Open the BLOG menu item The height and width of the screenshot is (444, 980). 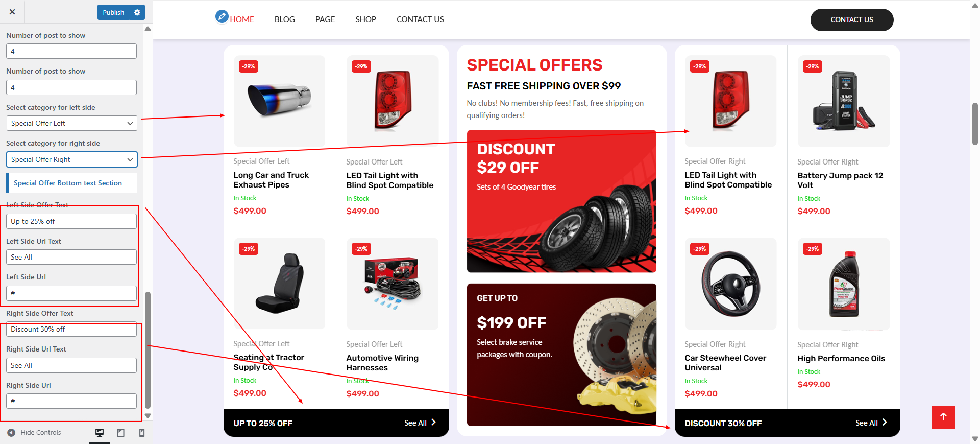[285, 19]
